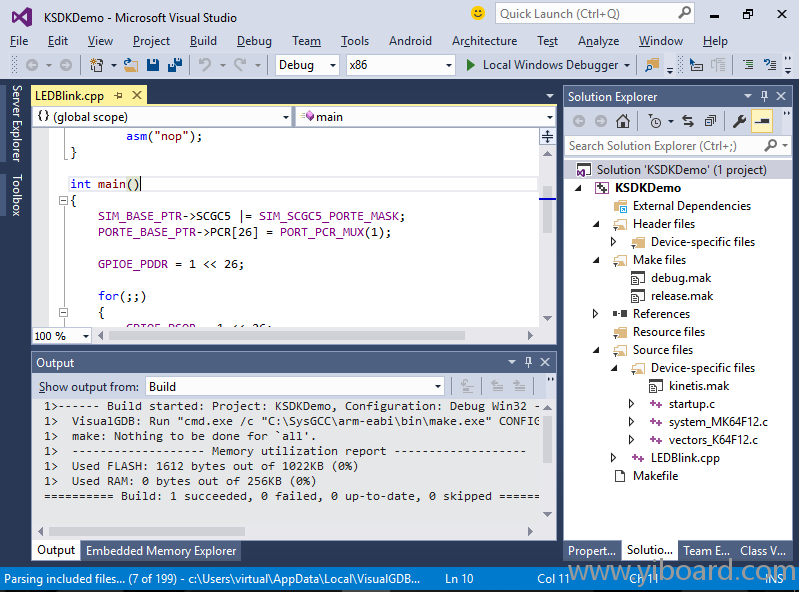Click the feedback smiley icon
Viewport: 799px width, 592px height.
tap(478, 13)
